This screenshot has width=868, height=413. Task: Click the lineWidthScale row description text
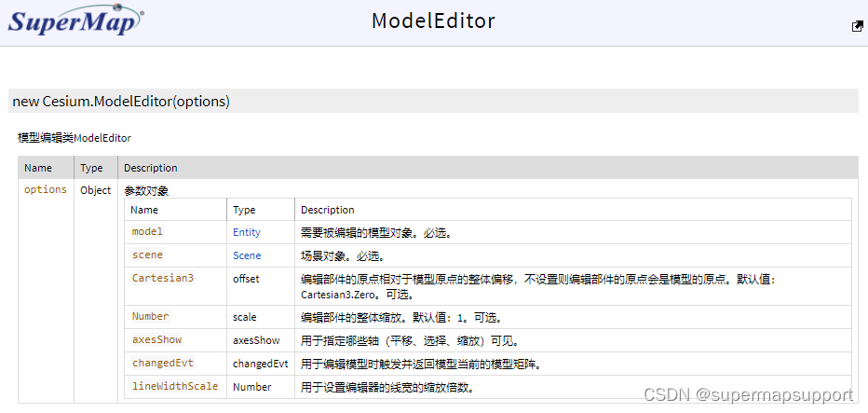click(387, 388)
